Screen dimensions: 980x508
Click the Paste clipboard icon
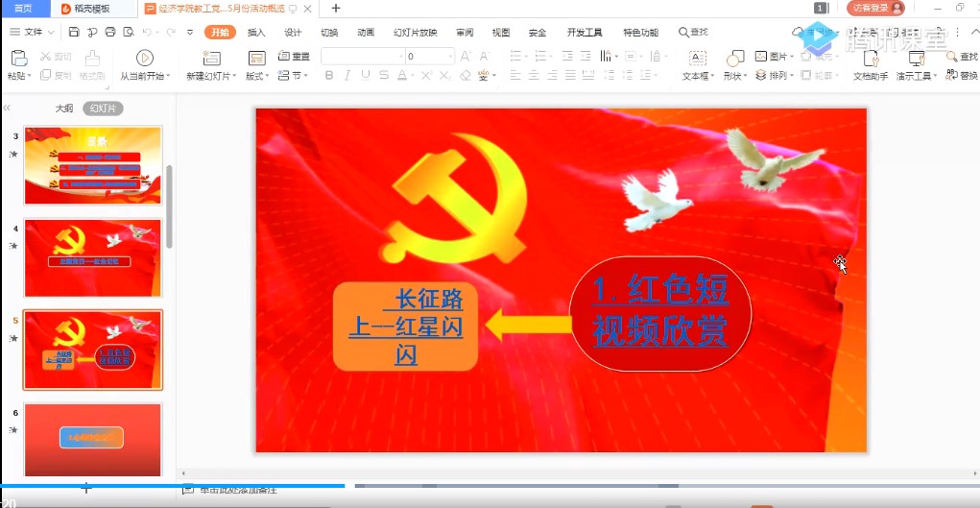pyautogui.click(x=18, y=59)
